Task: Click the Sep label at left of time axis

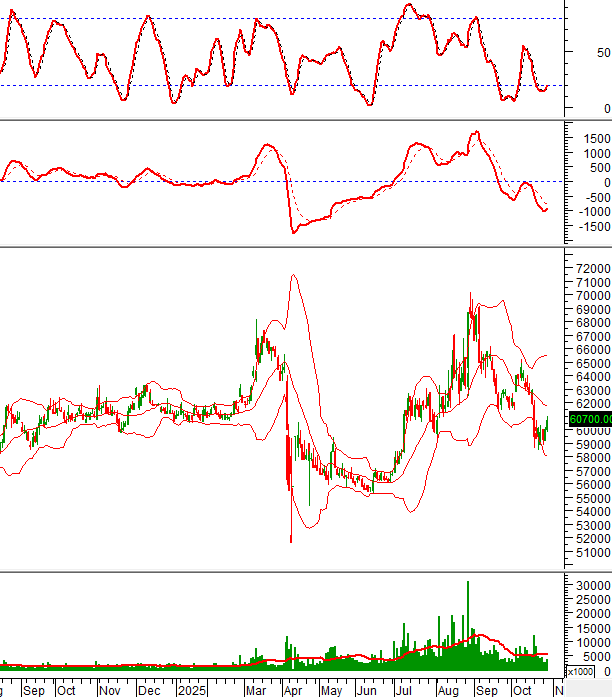Action: pyautogui.click(x=33, y=690)
